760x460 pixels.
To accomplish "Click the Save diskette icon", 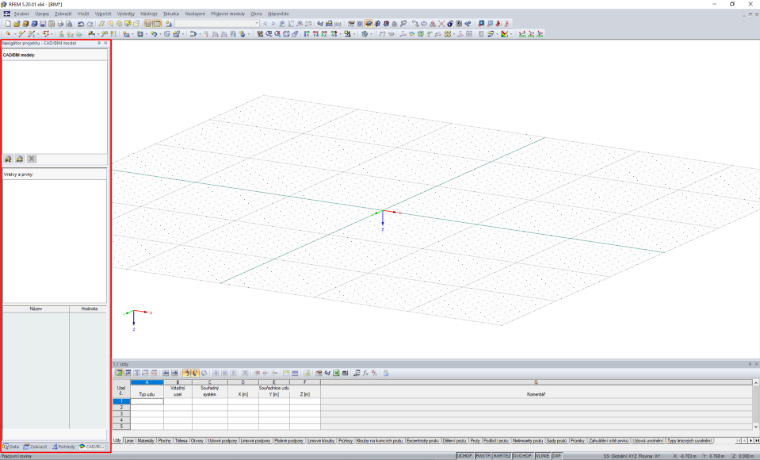I will click(x=43, y=23).
